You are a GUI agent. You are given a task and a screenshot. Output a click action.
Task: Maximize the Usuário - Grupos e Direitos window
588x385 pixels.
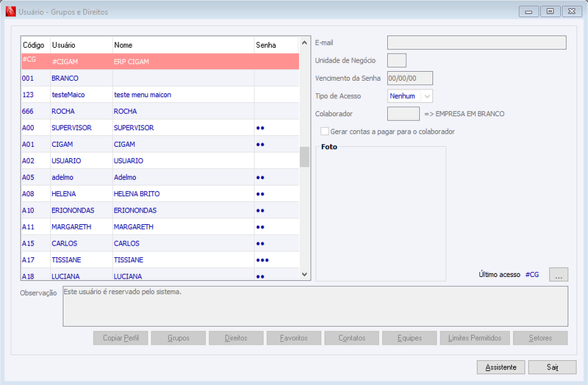[x=550, y=12]
